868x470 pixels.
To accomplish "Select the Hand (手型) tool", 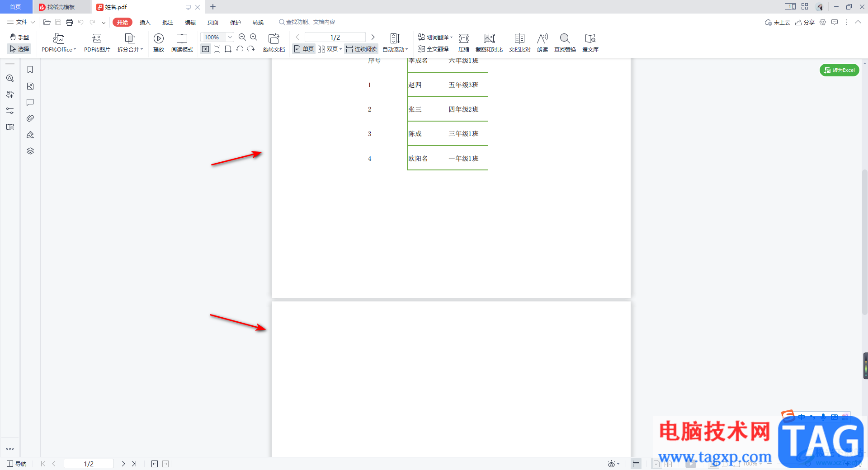I will [x=19, y=37].
